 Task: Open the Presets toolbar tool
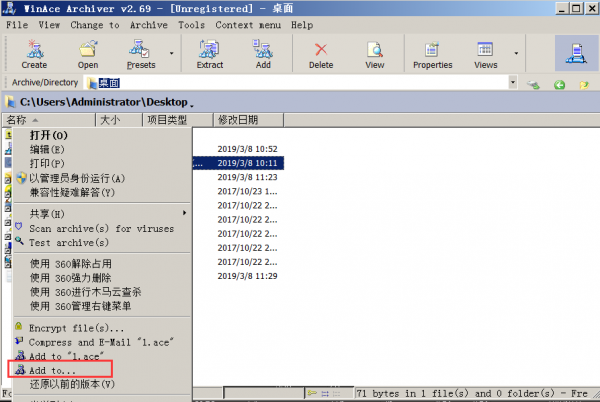pos(141,52)
